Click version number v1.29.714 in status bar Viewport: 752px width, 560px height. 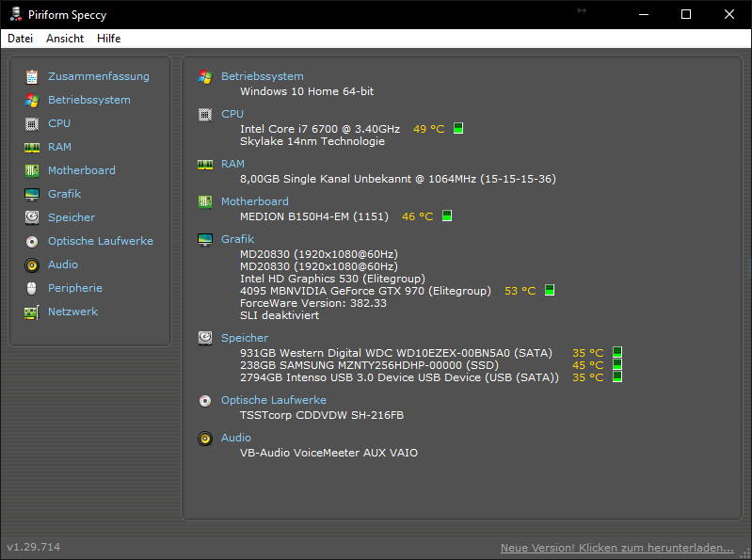click(34, 547)
